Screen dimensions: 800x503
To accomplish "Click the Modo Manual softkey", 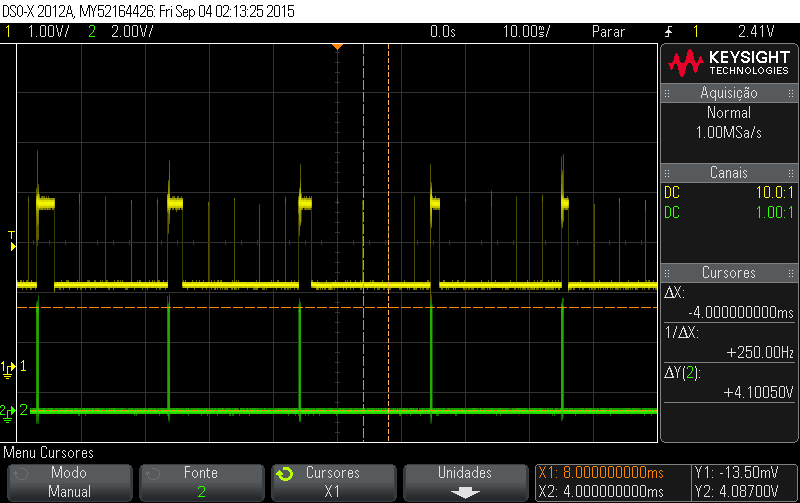I will coord(69,482).
